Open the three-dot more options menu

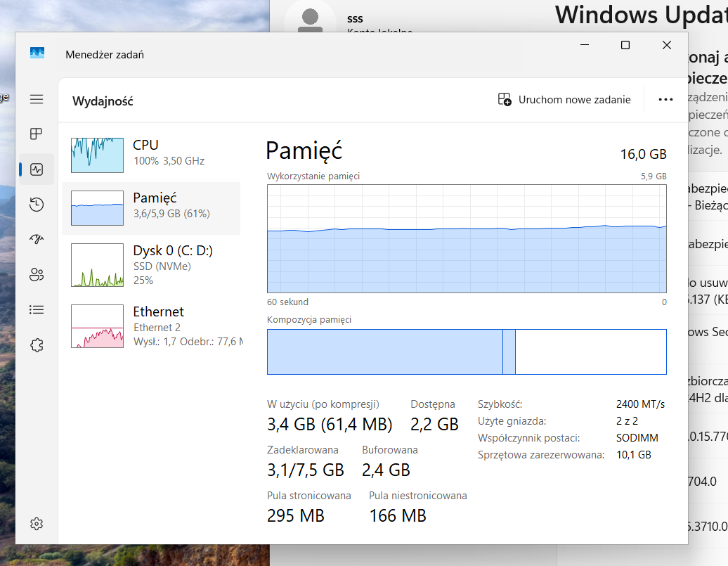pos(665,100)
